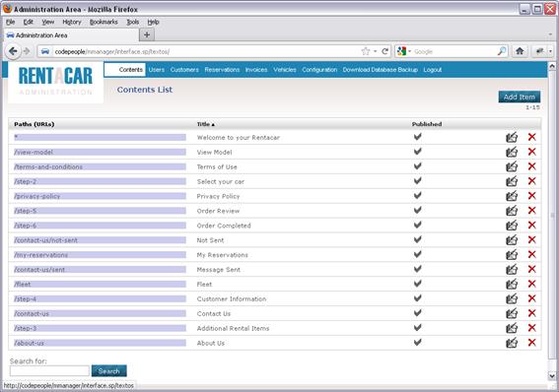Delete the Order Completed item
The height and width of the screenshot is (392, 559).
pyautogui.click(x=532, y=225)
